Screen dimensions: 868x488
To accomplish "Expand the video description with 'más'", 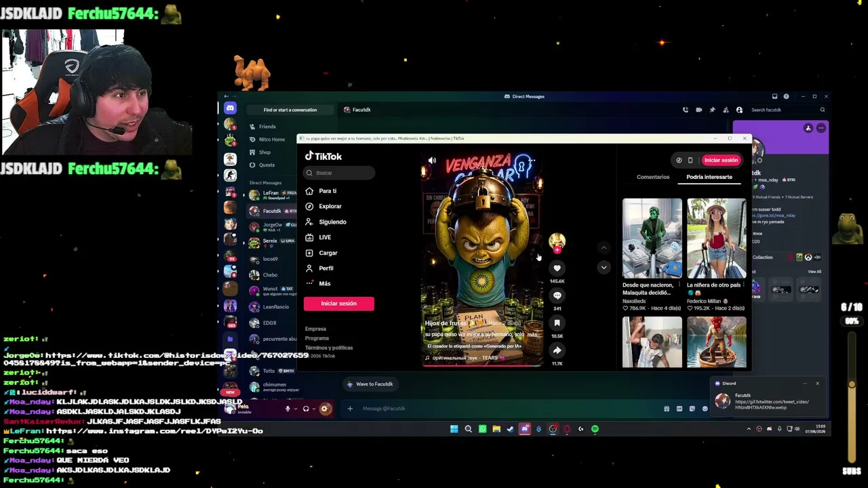I will 532,335.
